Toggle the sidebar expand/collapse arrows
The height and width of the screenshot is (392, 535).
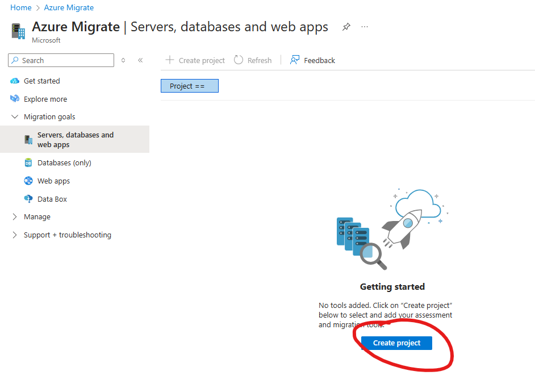(x=123, y=60)
